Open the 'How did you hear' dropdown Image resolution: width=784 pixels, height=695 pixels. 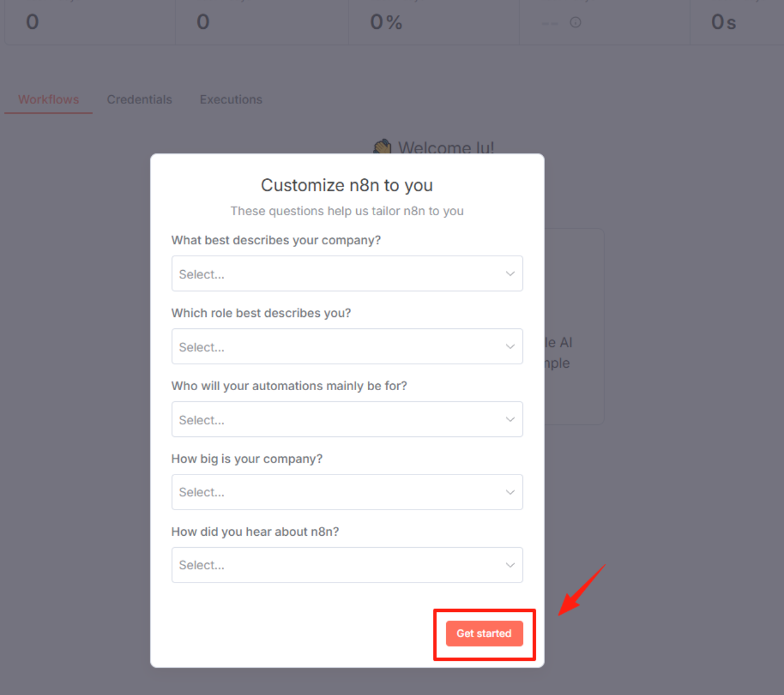pos(347,565)
